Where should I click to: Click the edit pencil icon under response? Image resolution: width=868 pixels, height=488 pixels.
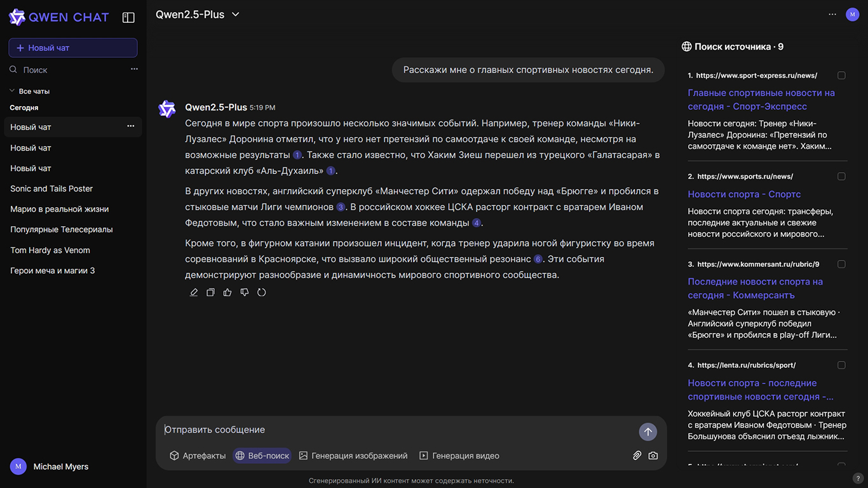(194, 292)
